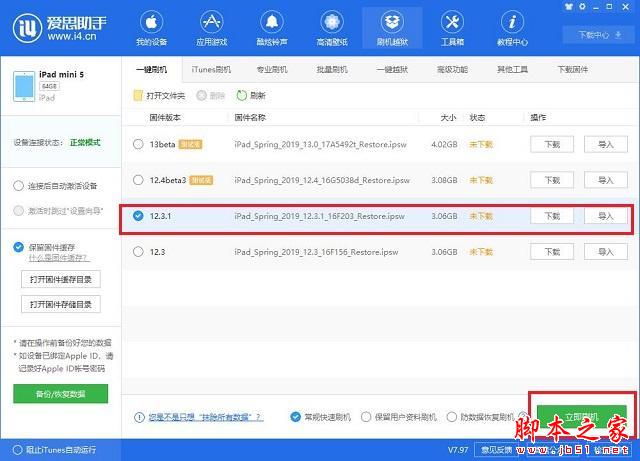Download the 12.4beta3 firmware

point(552,180)
